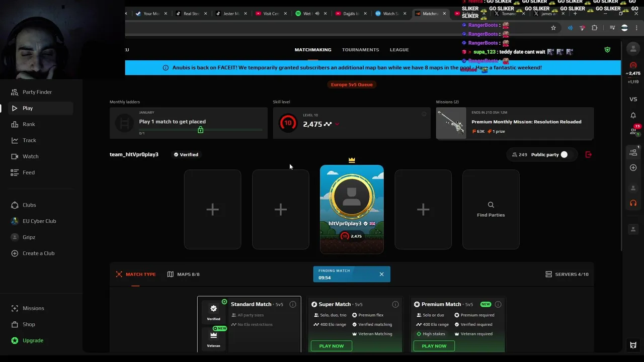644x362 pixels.
Task: Switch to the LEAGUE tab
Action: [399, 50]
